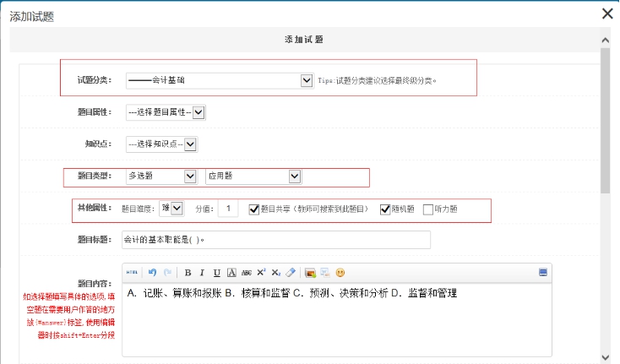Click the 题目属性 label

95,112
